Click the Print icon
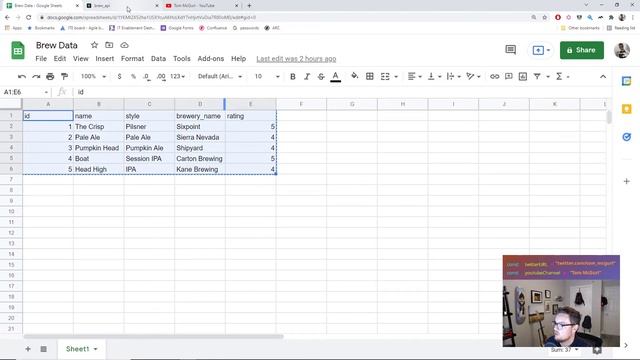This screenshot has height=360, width=640. [x=50, y=76]
